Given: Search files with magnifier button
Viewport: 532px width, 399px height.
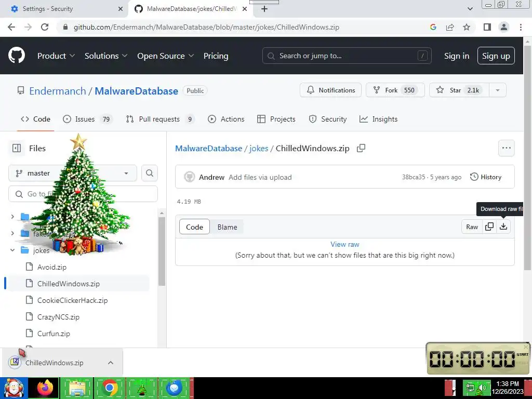Looking at the screenshot, I should (150, 173).
